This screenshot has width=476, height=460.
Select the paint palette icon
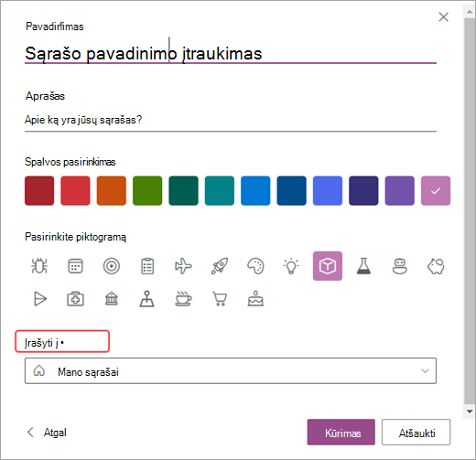tap(255, 266)
